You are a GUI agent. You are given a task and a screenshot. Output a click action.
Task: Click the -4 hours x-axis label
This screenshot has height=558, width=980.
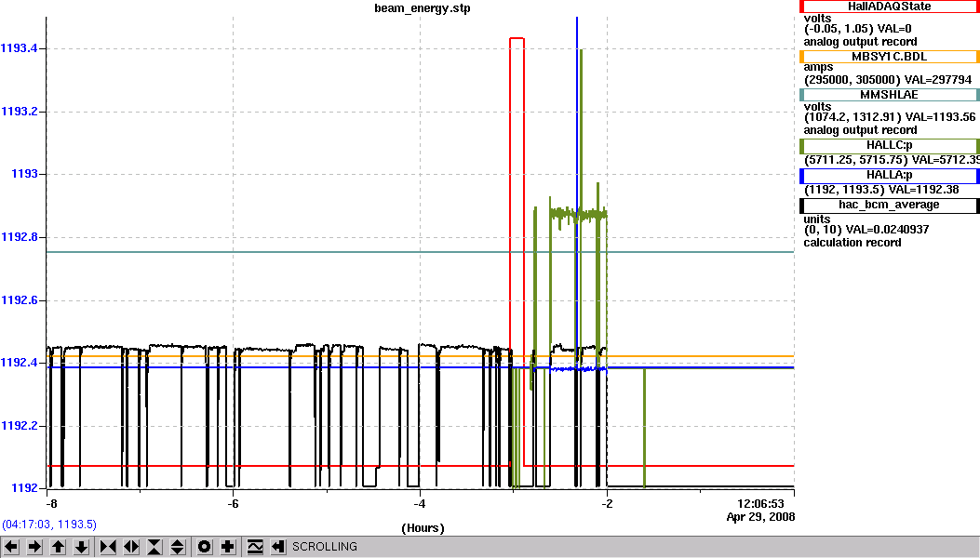pos(420,504)
